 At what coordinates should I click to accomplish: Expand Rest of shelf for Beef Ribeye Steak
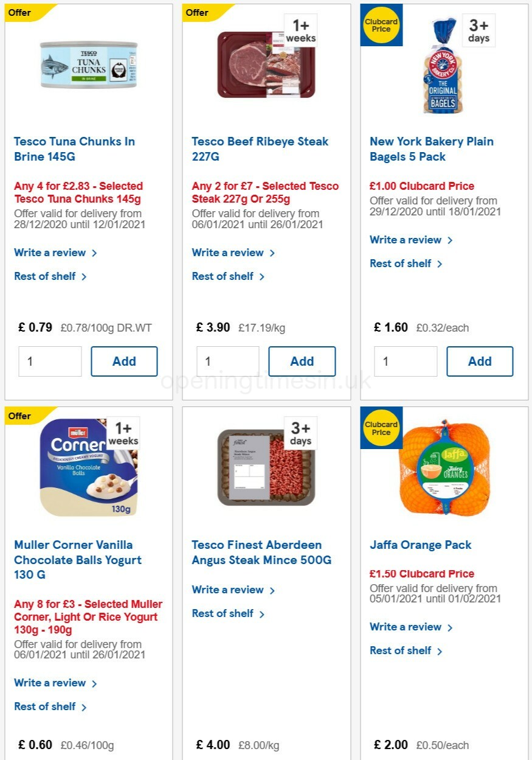click(x=223, y=276)
